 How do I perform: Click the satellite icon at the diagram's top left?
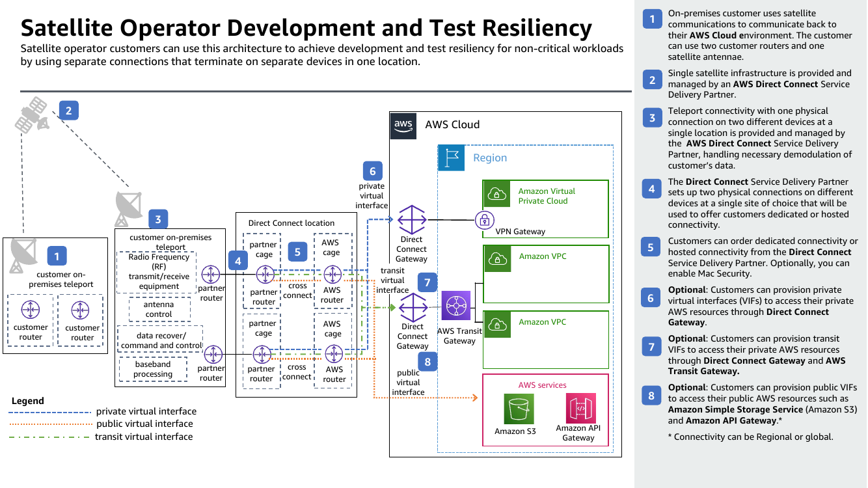tap(33, 115)
